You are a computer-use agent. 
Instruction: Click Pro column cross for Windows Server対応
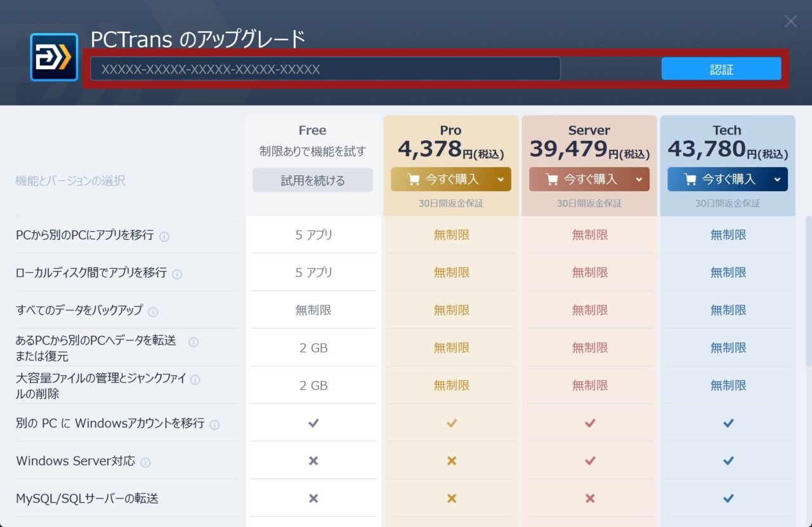[452, 461]
